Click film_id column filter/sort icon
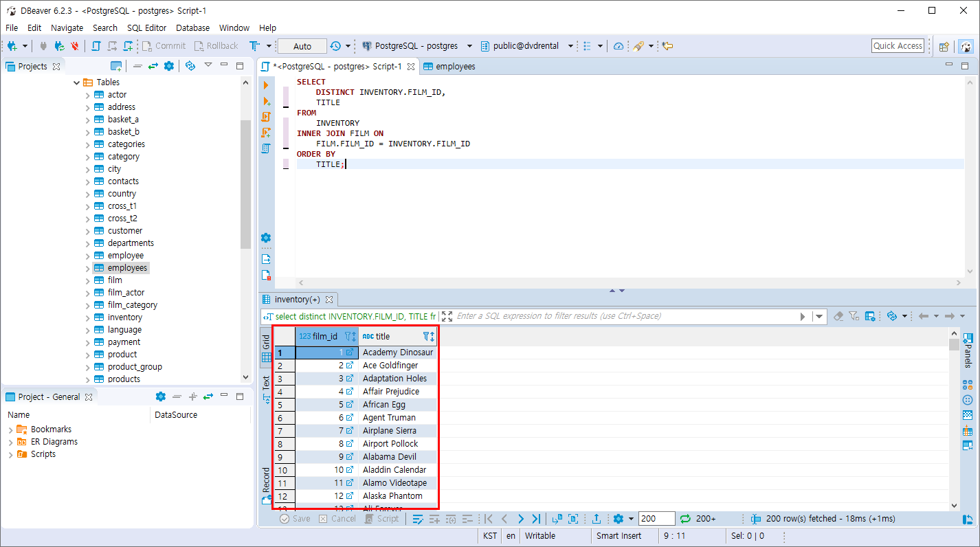This screenshot has width=980, height=547. click(350, 336)
